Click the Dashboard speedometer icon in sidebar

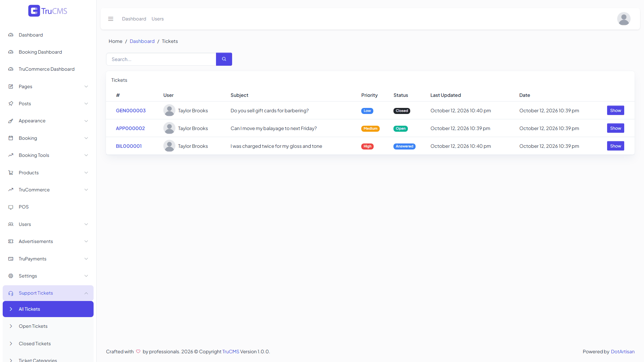11,35
